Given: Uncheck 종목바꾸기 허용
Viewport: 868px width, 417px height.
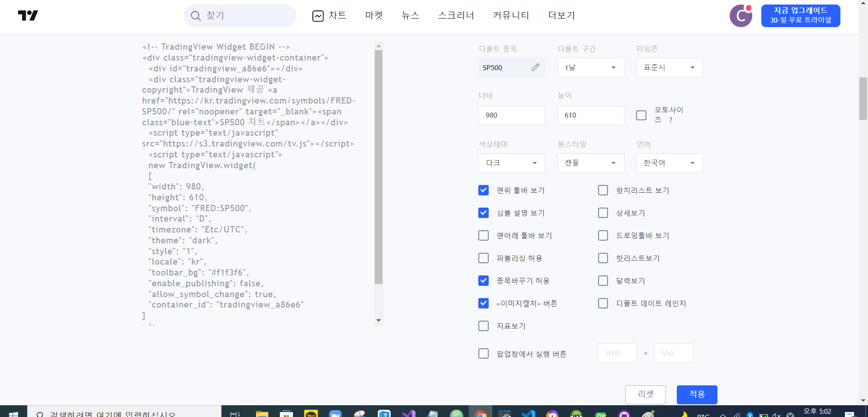Looking at the screenshot, I should [483, 280].
